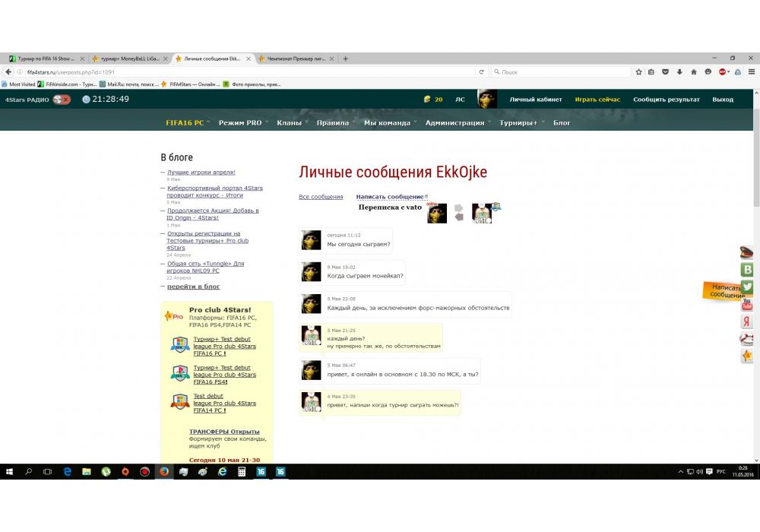Open the Twitter sidebar icon
Viewport: 760px width, 532px height.
(748, 287)
